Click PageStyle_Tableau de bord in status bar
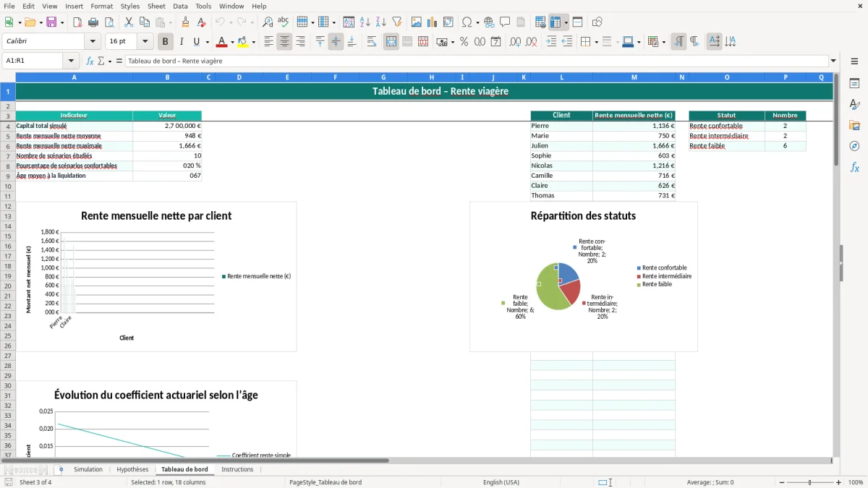868x488 pixels. [x=325, y=482]
